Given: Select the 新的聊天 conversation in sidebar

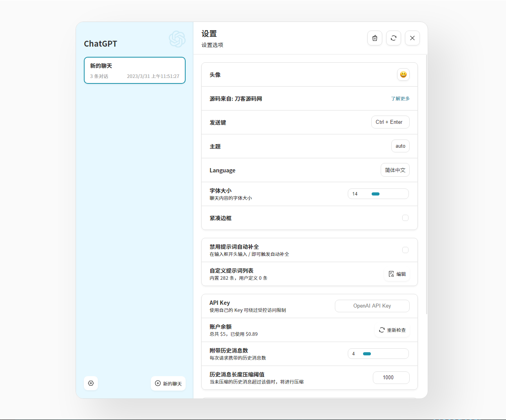Looking at the screenshot, I should tap(134, 71).
